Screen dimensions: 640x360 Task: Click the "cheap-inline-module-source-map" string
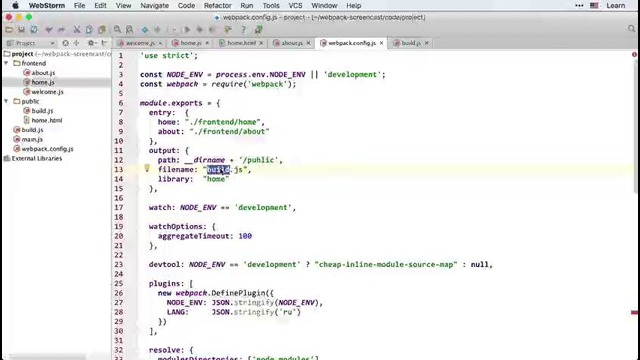pos(386,264)
